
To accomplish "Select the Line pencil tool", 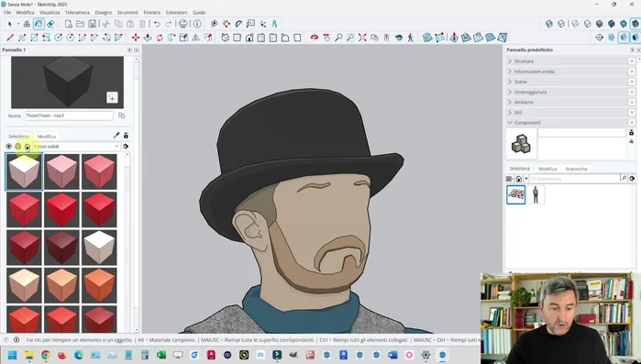I will pyautogui.click(x=10, y=38).
